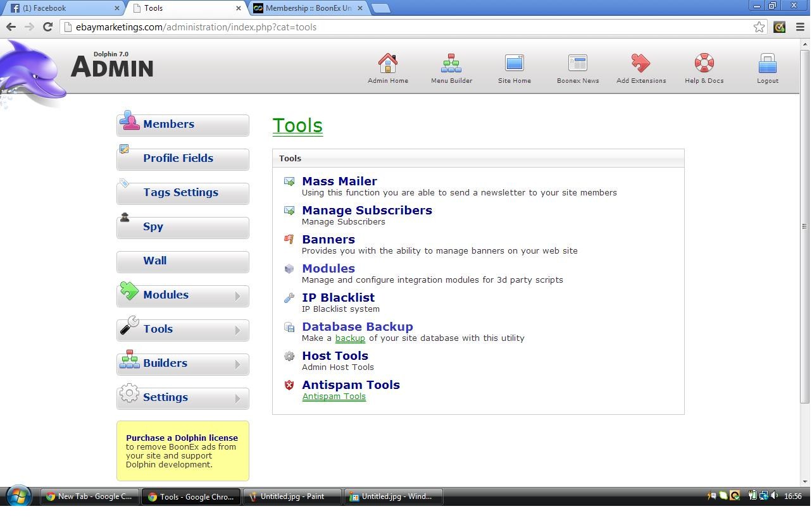Open the Mass Mailer tool link
This screenshot has width=812, height=523.
point(339,182)
